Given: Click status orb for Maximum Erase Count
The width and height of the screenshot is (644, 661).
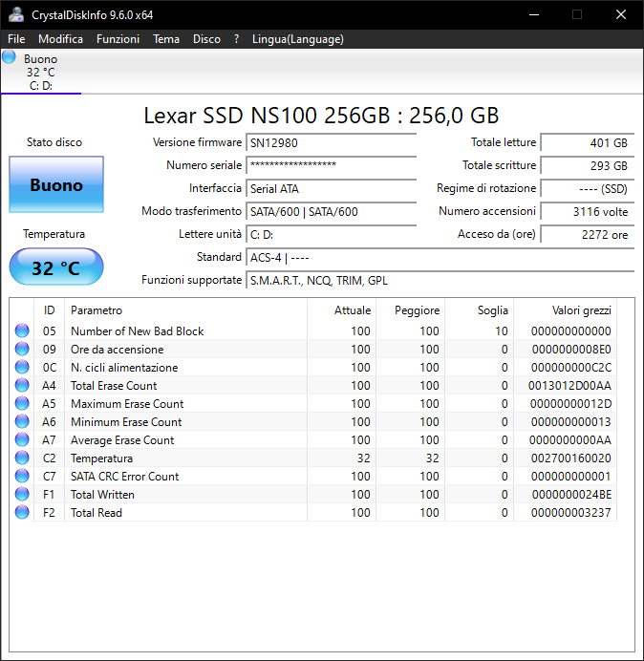Looking at the screenshot, I should pyautogui.click(x=22, y=403).
